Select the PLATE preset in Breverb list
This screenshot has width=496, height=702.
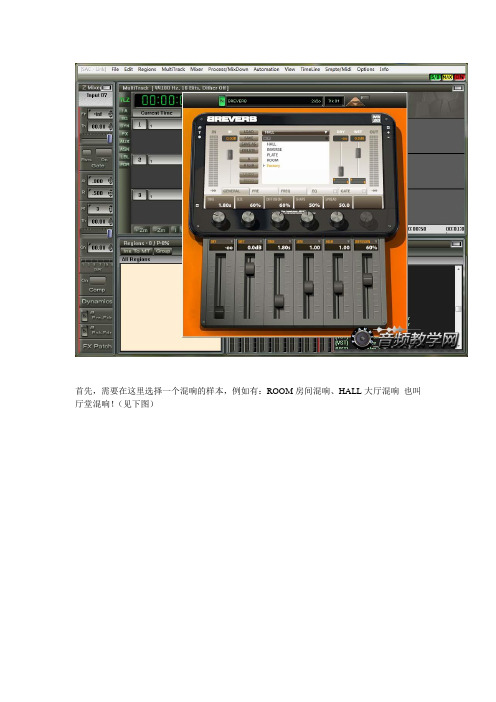tap(272, 155)
